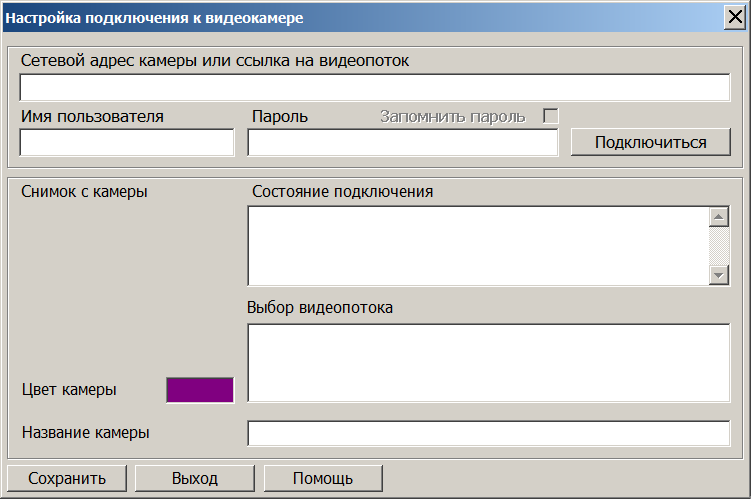Click the camera network address field
The height and width of the screenshot is (499, 751).
374,87
